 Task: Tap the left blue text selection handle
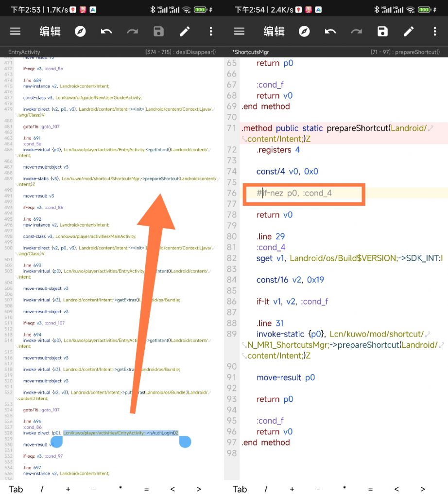(56, 442)
